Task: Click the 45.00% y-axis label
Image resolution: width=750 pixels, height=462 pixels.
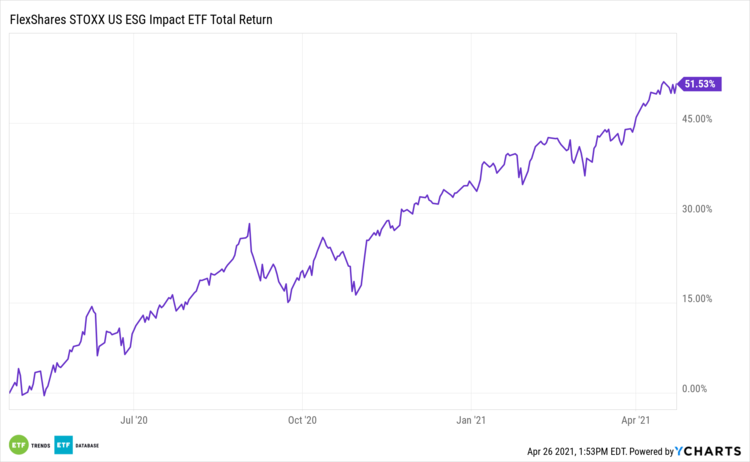Action: pyautogui.click(x=696, y=119)
